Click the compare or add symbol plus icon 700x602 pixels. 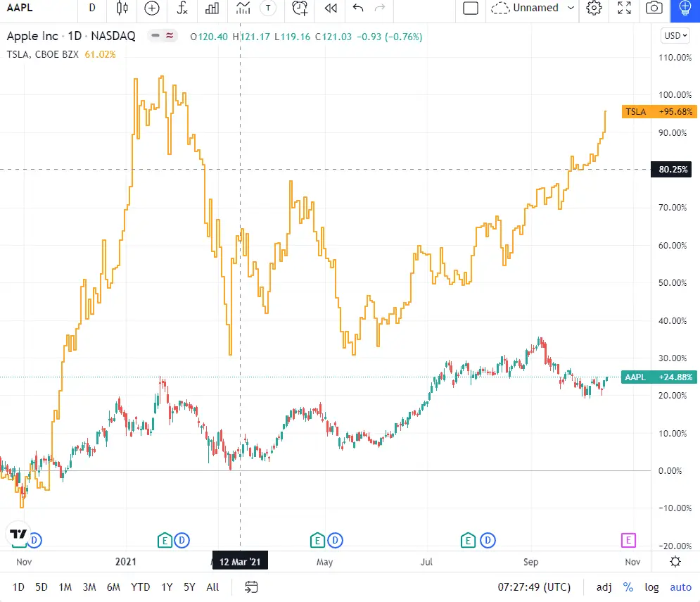click(152, 8)
